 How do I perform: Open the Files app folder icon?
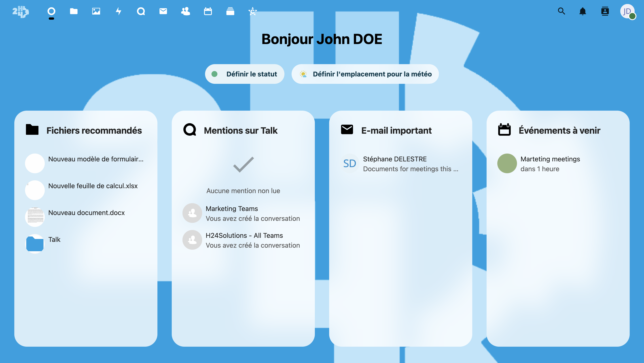74,11
